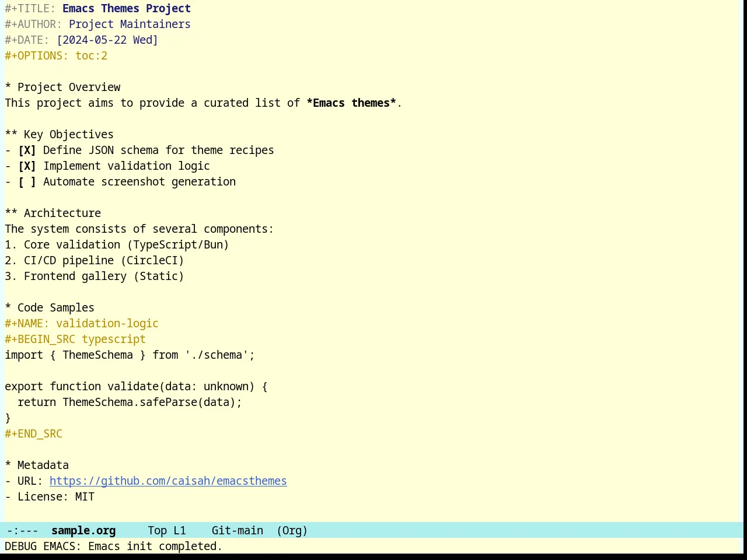Check the 'Automate screenshot generation' box
This screenshot has width=747, height=560.
coord(27,182)
